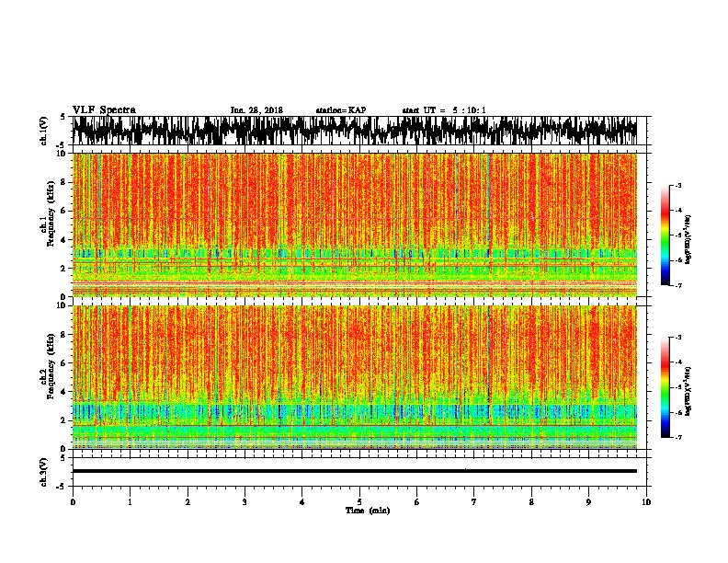The height and width of the screenshot is (563, 728).
Task: Click inside the ch.1 spectrogram panel
Action: pyautogui.click(x=355, y=224)
